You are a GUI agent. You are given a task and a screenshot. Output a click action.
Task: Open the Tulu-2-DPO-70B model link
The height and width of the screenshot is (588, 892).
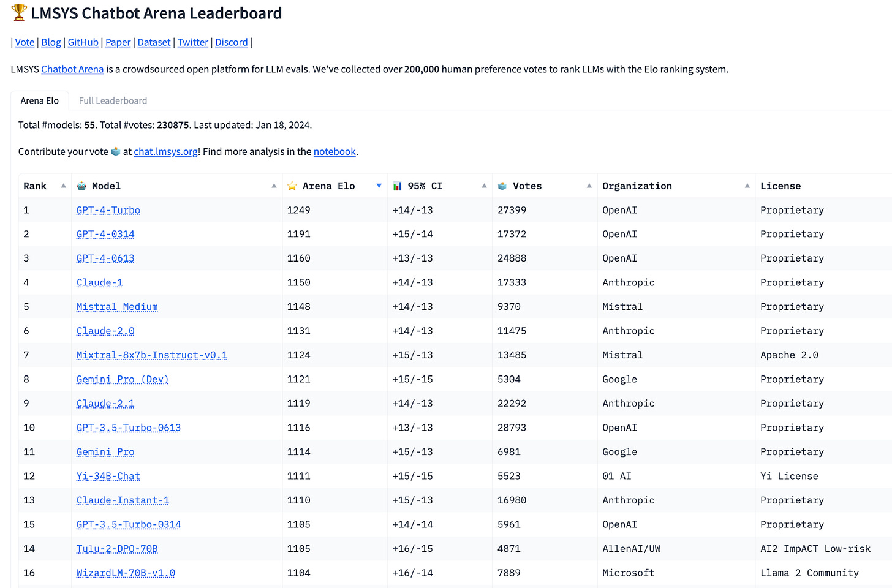117,549
